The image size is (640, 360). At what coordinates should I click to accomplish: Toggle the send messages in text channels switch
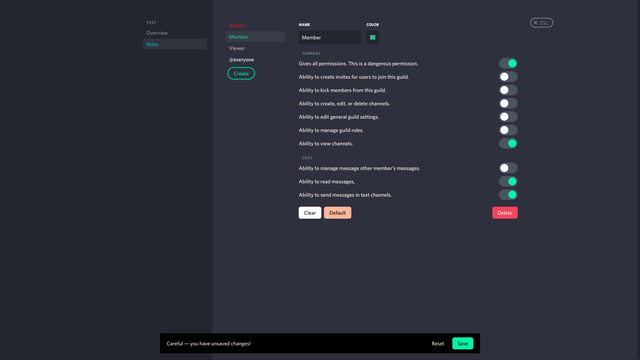pos(508,195)
